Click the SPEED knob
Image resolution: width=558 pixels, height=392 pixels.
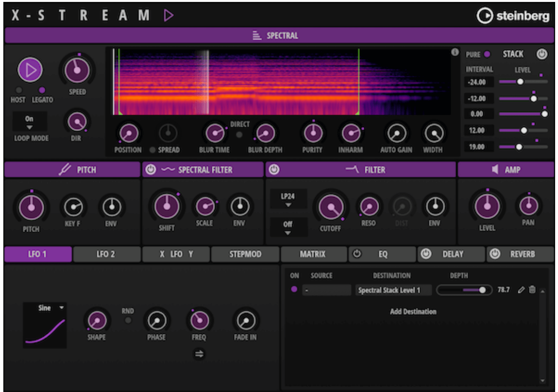[77, 70]
